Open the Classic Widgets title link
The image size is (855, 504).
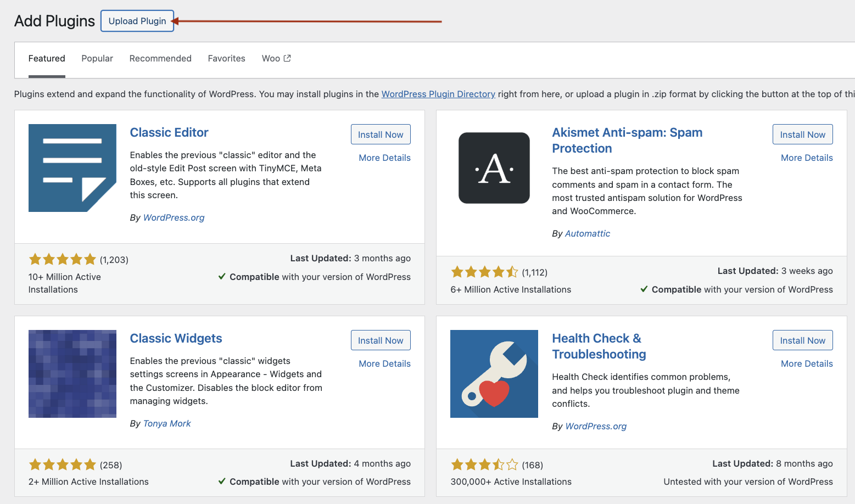tap(176, 338)
